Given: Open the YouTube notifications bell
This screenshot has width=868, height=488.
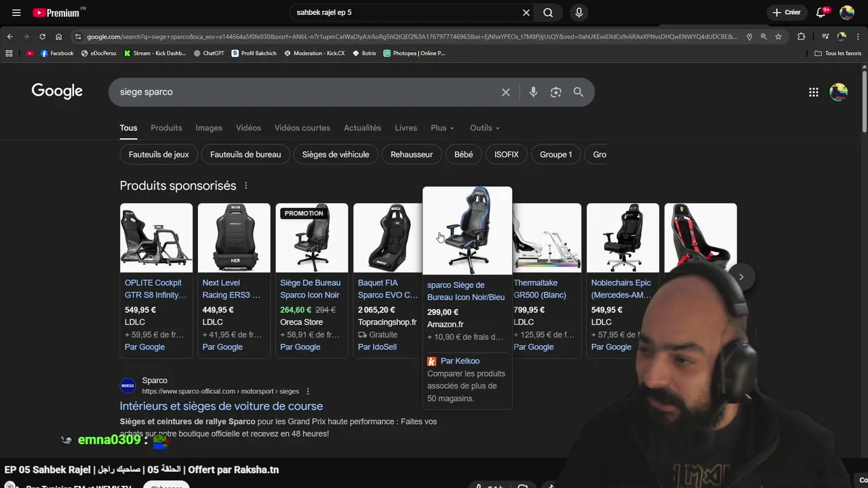Looking at the screenshot, I should [x=821, y=12].
